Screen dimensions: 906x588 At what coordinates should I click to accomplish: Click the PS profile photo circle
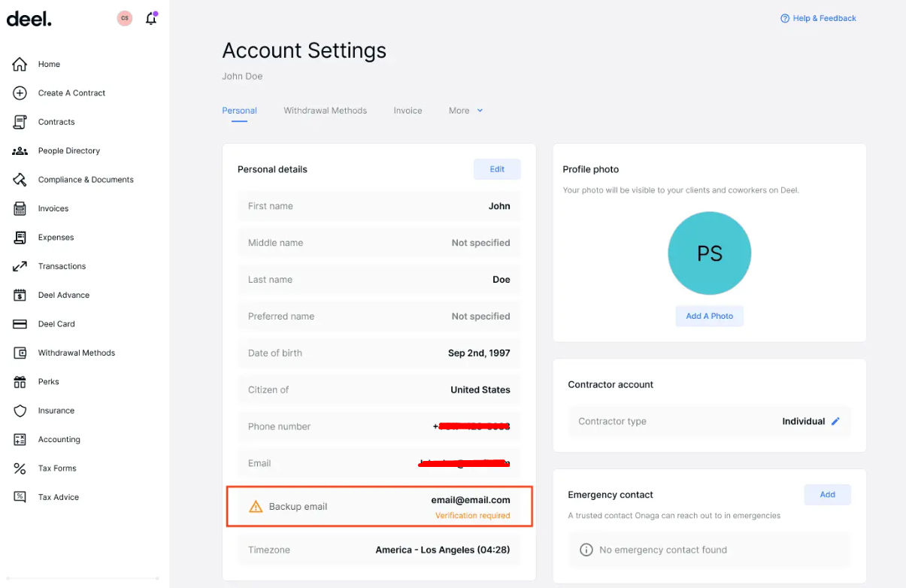pos(709,253)
